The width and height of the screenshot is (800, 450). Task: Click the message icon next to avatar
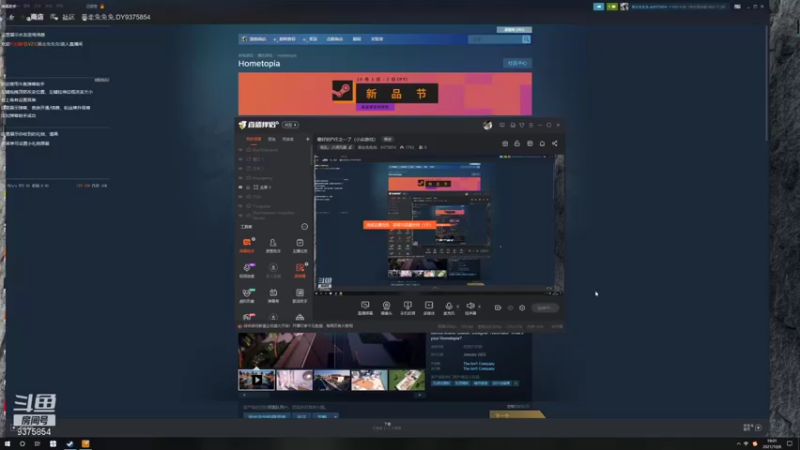tap(502, 125)
